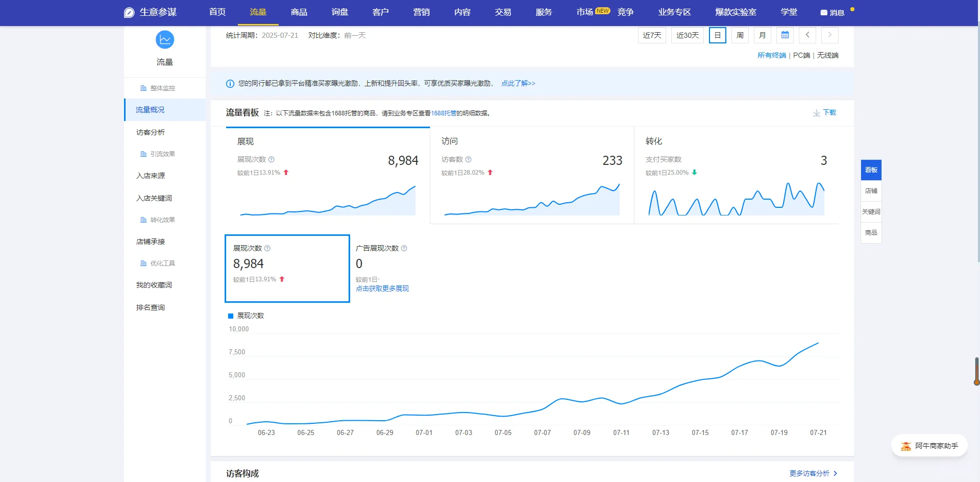
Task: Select the 月 granularity toggle
Action: point(763,35)
